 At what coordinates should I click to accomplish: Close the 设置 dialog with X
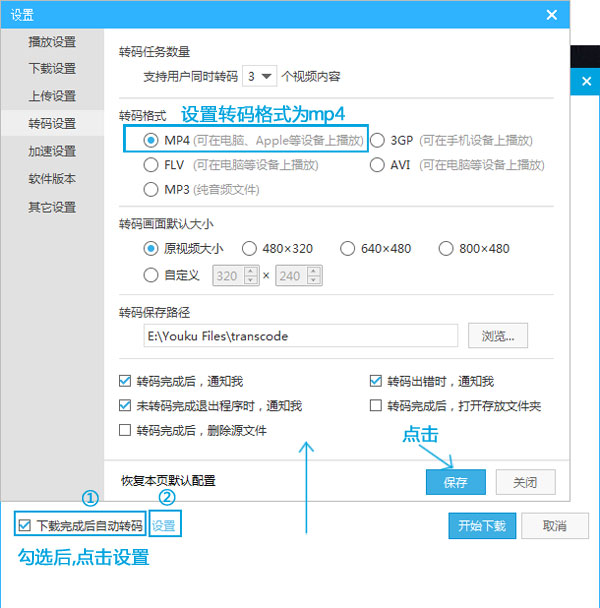(x=552, y=15)
